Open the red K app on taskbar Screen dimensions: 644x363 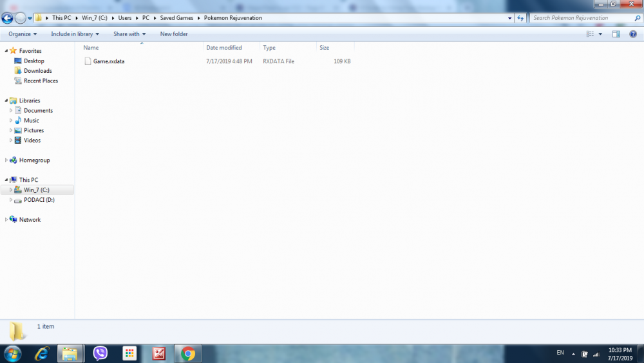(x=159, y=353)
